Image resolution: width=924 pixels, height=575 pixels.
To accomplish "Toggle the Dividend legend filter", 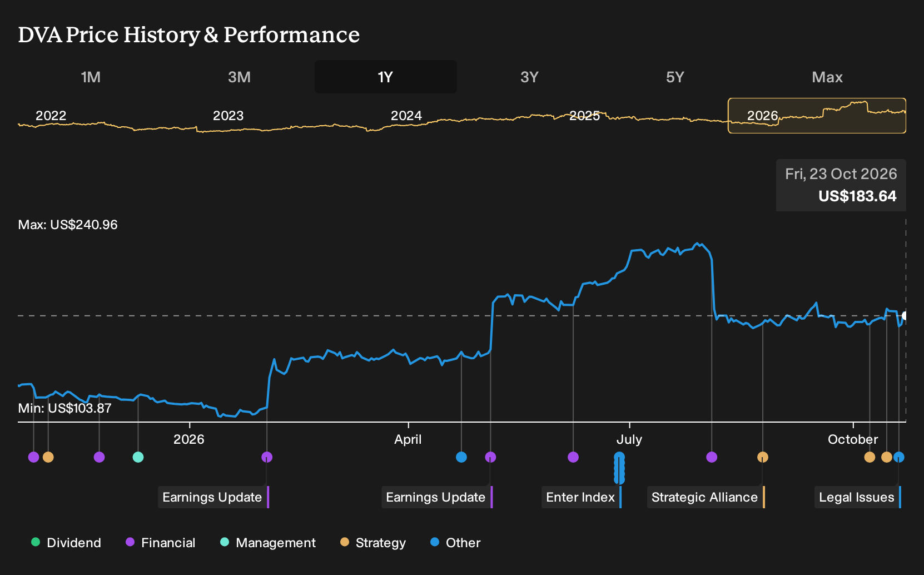I will [x=66, y=543].
